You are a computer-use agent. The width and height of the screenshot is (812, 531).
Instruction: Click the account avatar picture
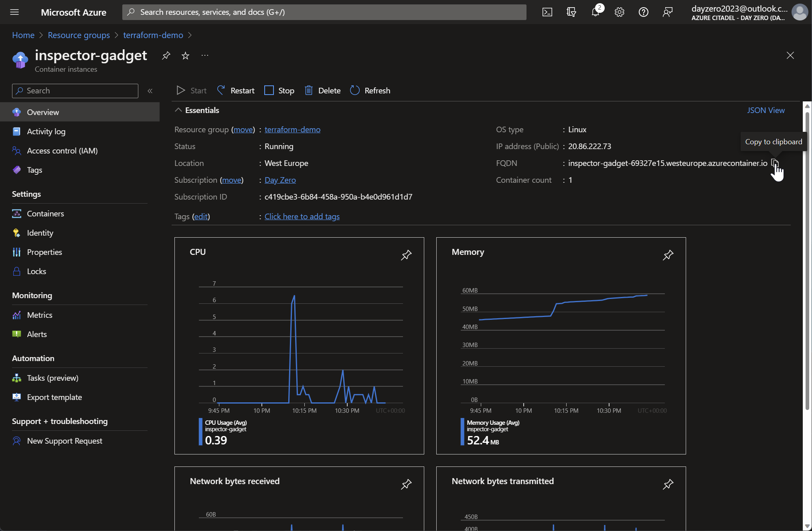point(800,12)
